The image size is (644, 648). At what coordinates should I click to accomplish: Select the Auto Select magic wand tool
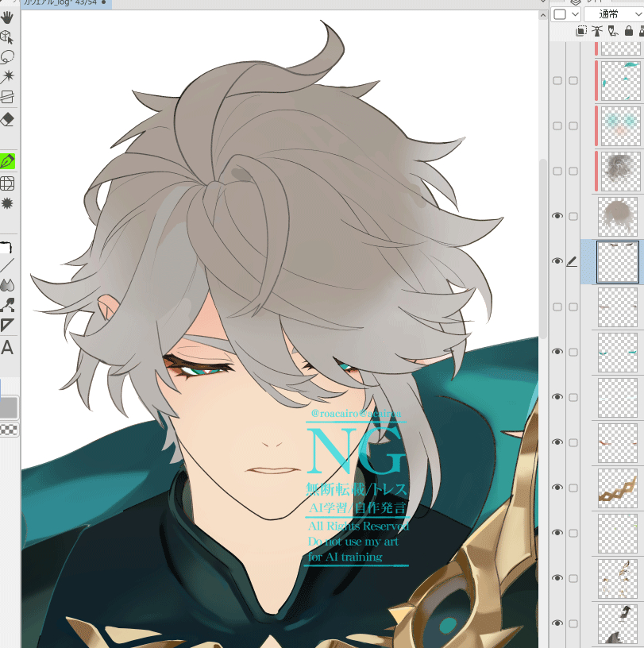coord(7,77)
